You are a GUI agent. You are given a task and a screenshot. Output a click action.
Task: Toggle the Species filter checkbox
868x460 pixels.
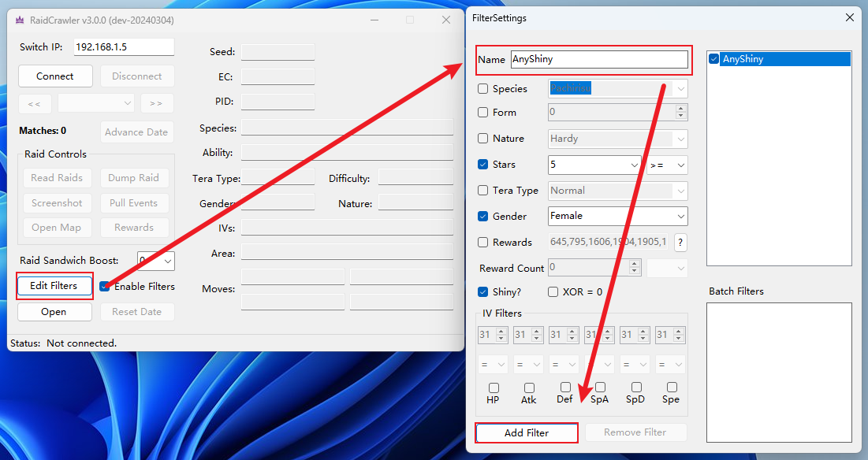pos(483,89)
